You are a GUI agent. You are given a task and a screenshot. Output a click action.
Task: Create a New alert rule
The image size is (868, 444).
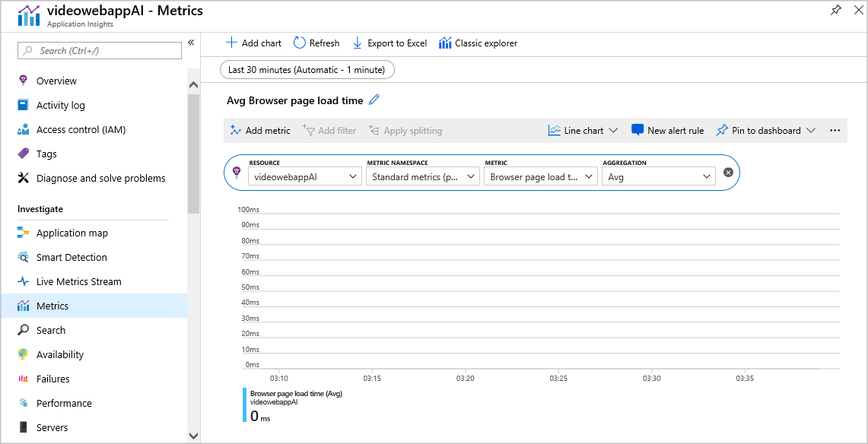tap(668, 131)
